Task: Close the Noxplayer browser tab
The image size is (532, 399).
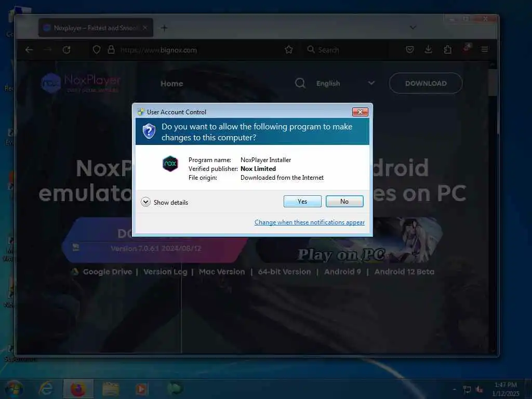Action: pyautogui.click(x=145, y=28)
